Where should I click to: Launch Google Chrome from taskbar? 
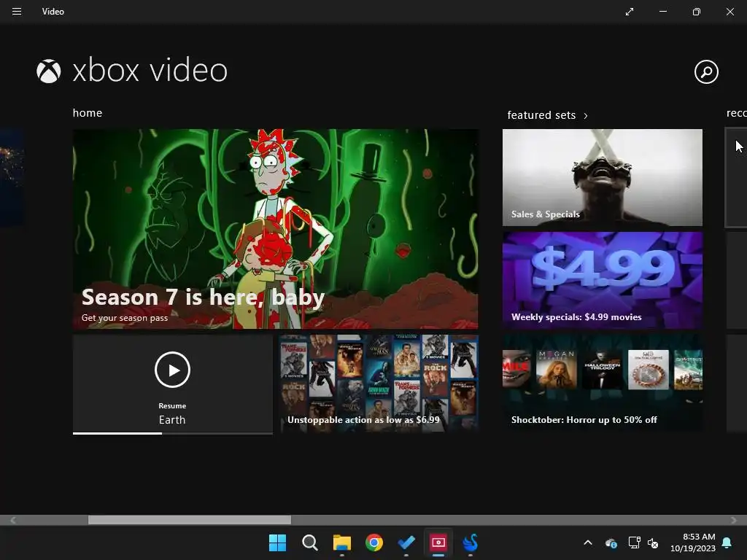374,542
